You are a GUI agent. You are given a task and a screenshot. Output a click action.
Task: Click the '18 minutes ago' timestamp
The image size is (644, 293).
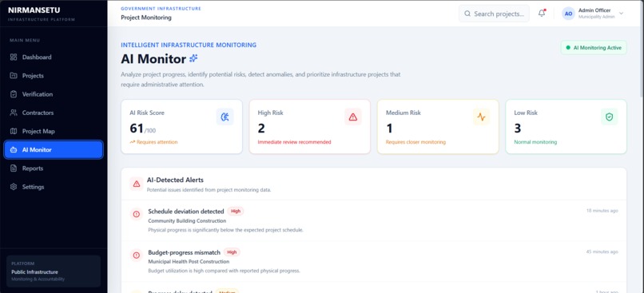602,211
